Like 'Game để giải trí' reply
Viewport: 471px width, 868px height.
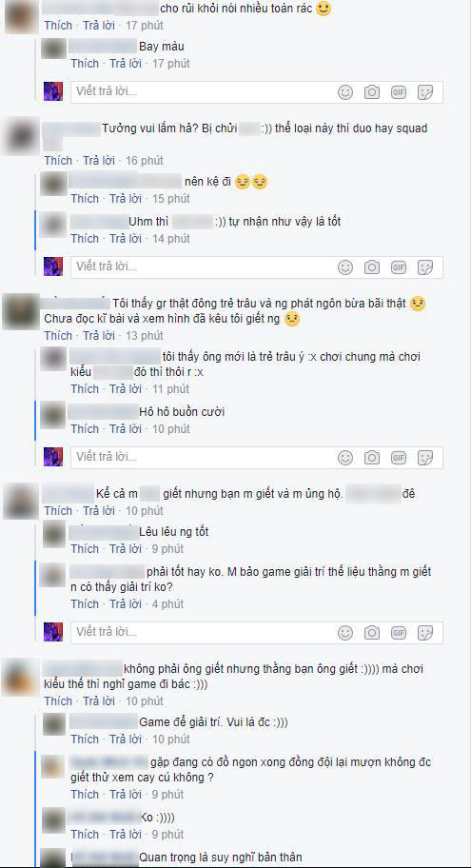pyautogui.click(x=85, y=740)
